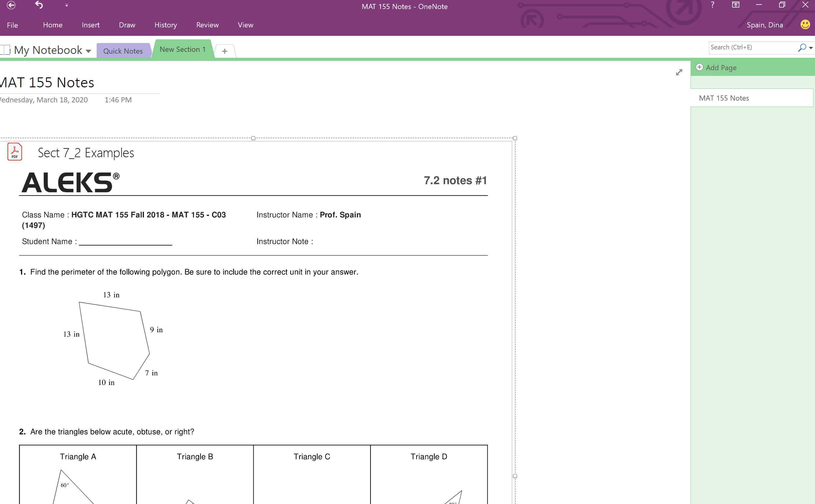Open the Quick Access Toolbar customize arrow
The width and height of the screenshot is (815, 504).
click(67, 5)
